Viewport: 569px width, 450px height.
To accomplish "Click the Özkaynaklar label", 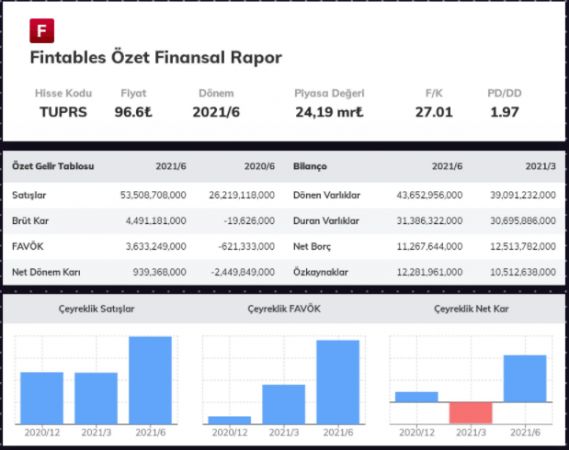I will click(x=320, y=272).
